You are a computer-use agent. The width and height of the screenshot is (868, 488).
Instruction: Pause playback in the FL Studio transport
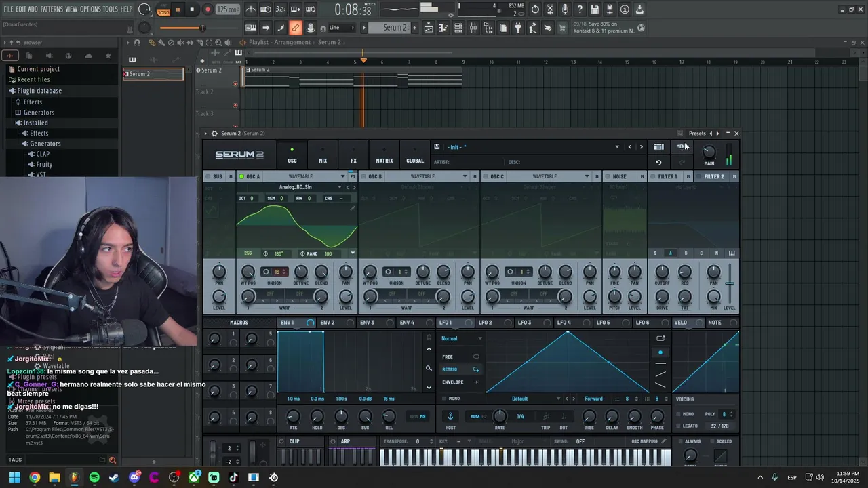[178, 9]
